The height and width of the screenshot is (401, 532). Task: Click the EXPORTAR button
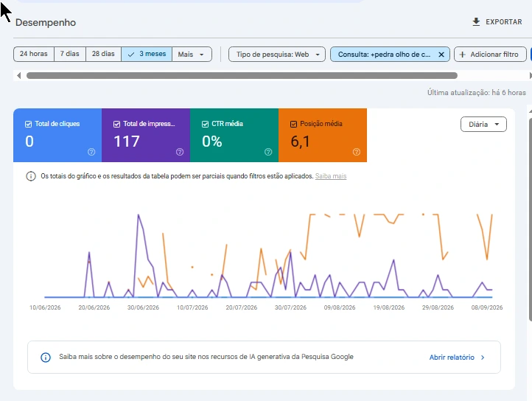pos(497,22)
